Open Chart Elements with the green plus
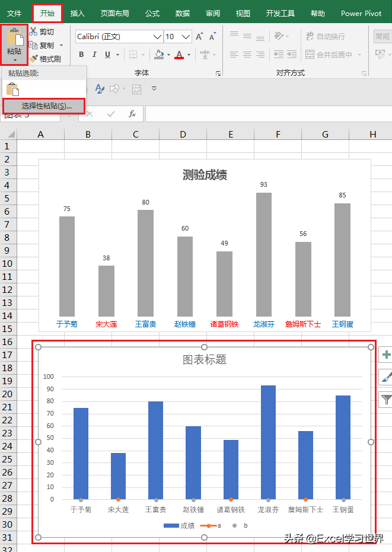Image resolution: width=392 pixels, height=552 pixels. click(386, 355)
